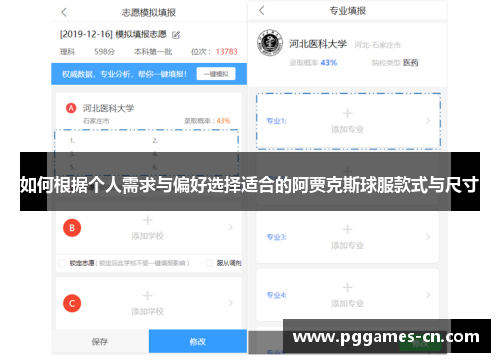Edit the 模拟填报志愿 title pencil icon

176,34
